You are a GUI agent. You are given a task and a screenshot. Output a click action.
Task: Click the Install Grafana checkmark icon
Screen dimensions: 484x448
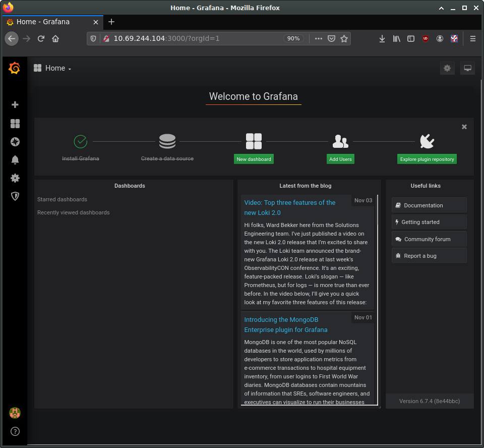(x=81, y=141)
